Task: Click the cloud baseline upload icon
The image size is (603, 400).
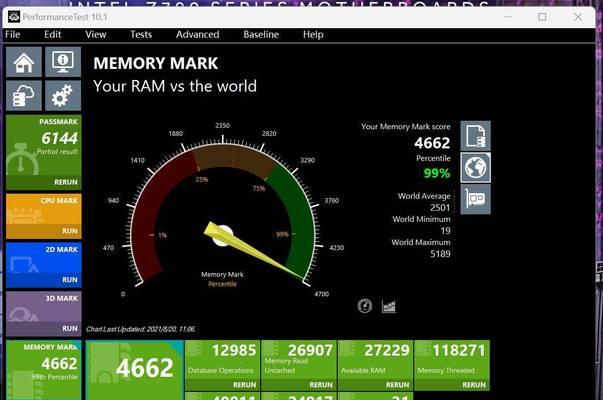Action: [24, 95]
